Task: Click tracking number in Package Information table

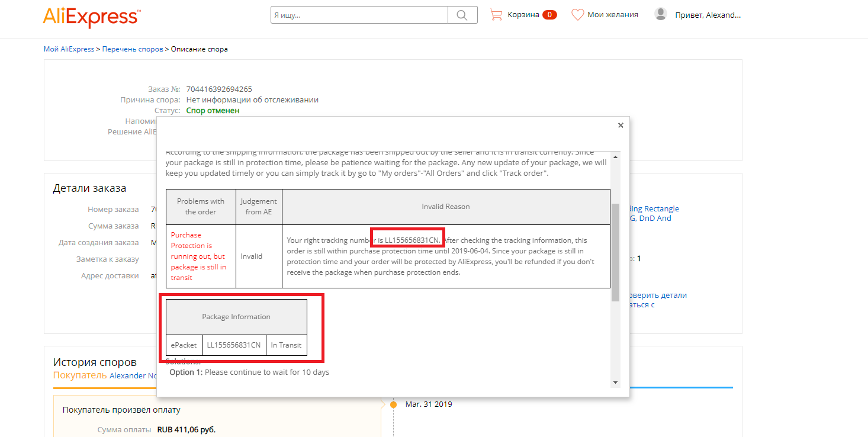Action: [234, 345]
